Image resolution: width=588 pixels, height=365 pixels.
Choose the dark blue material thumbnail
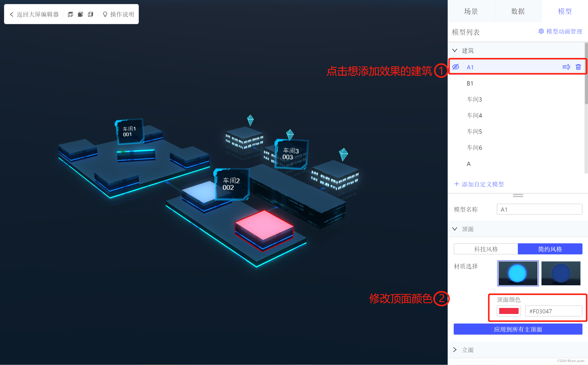(x=561, y=273)
